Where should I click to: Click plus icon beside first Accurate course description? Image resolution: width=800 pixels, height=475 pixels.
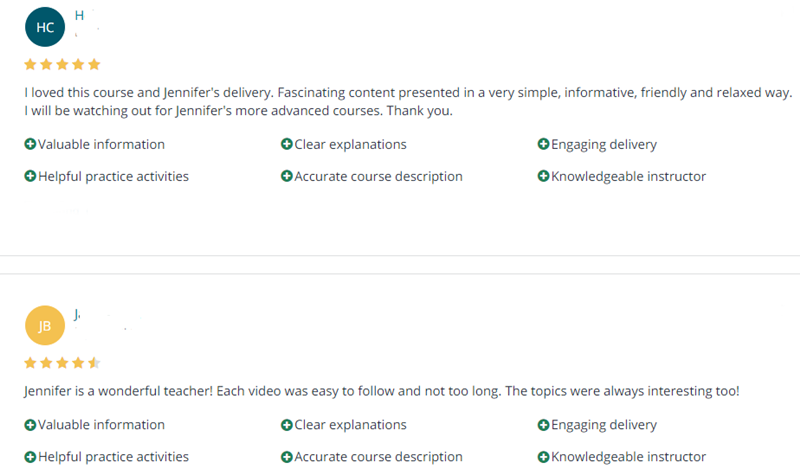coord(287,177)
